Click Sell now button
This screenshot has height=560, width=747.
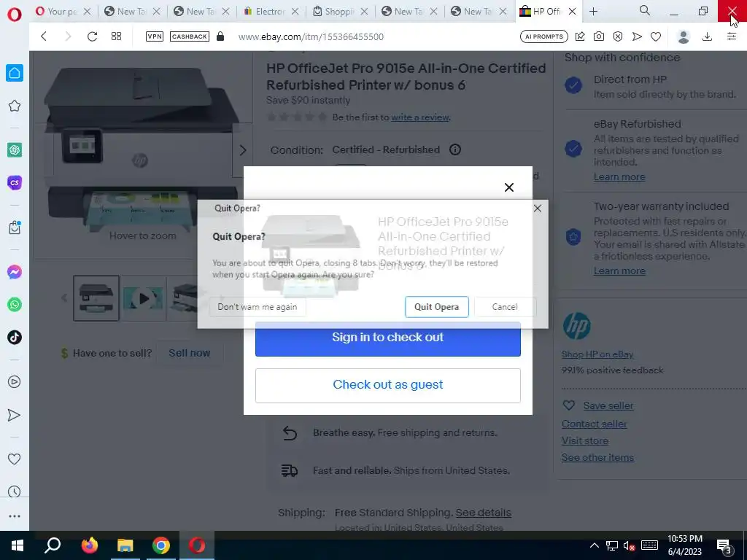click(x=189, y=353)
